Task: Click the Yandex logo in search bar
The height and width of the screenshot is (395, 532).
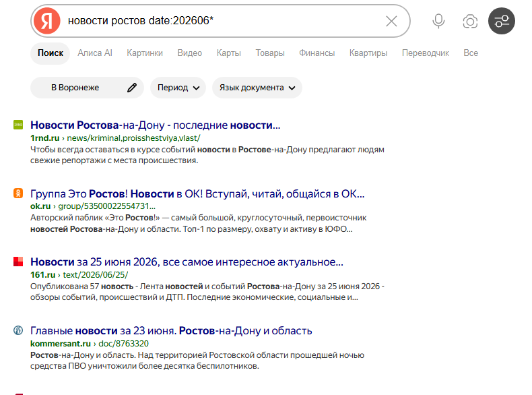Action: [x=47, y=21]
